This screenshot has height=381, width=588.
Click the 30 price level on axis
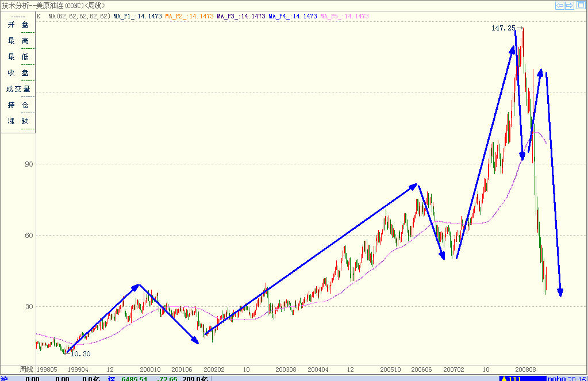tap(29, 307)
